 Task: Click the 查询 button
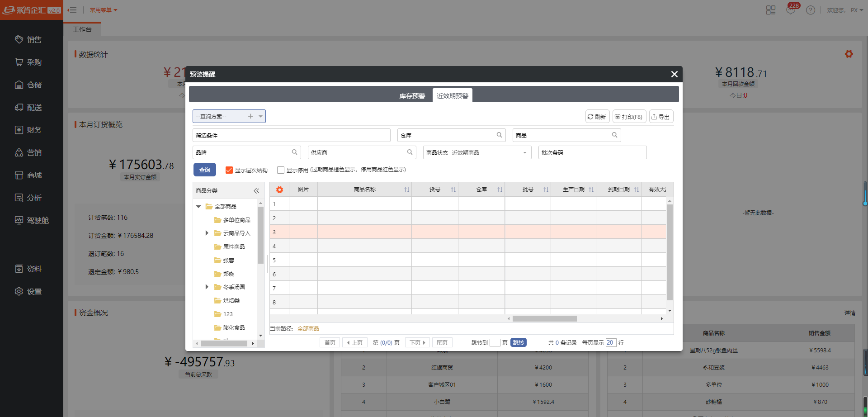point(205,170)
